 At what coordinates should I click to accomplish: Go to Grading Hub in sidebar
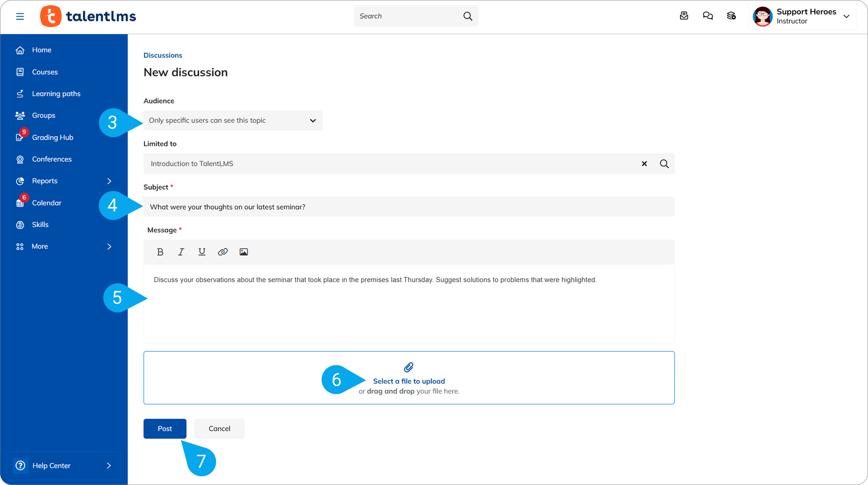pyautogui.click(x=52, y=138)
